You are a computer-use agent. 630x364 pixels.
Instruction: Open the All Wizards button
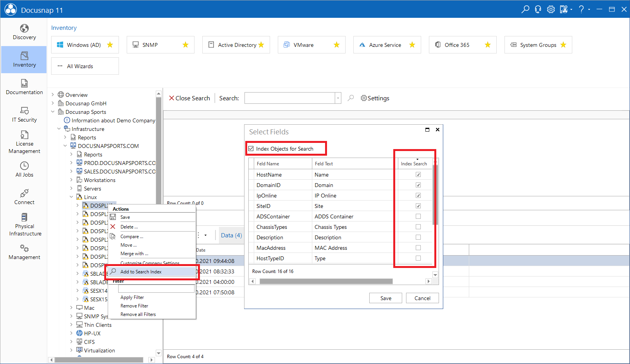85,66
